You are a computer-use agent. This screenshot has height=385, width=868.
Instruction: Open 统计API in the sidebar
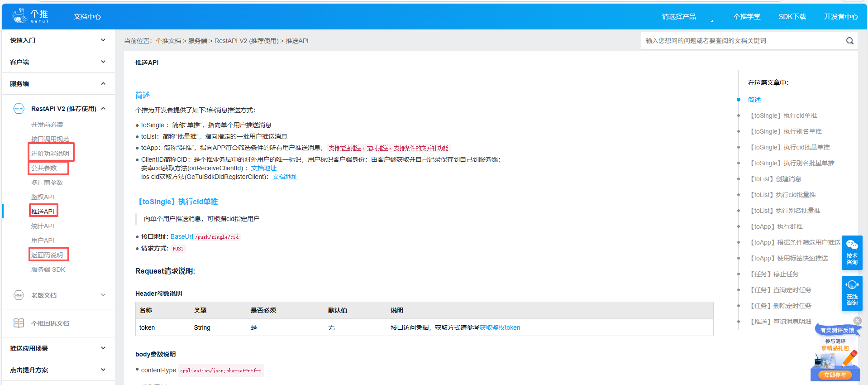(x=43, y=226)
